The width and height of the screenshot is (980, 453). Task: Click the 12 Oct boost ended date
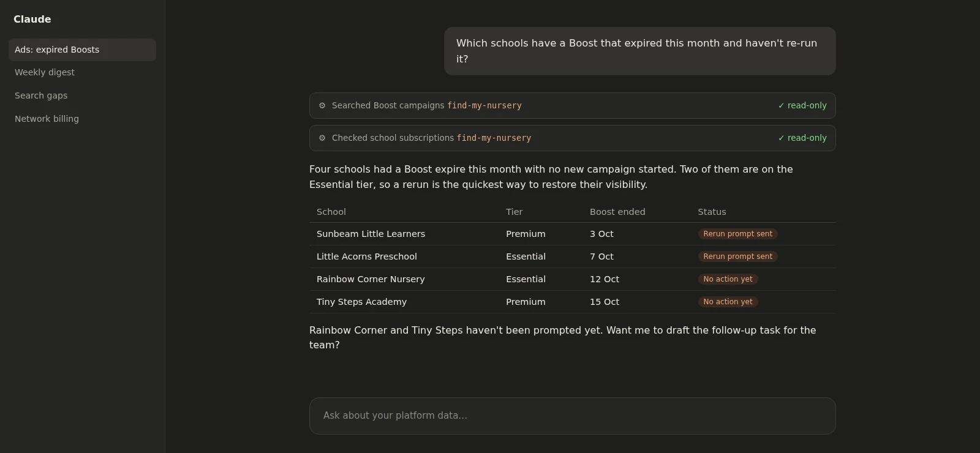[605, 279]
